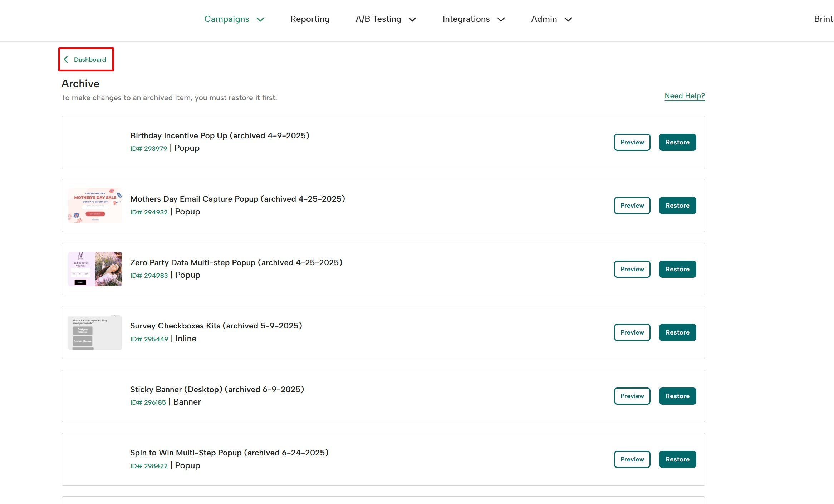Open Mothers Day Sale popup thumbnail

click(95, 206)
